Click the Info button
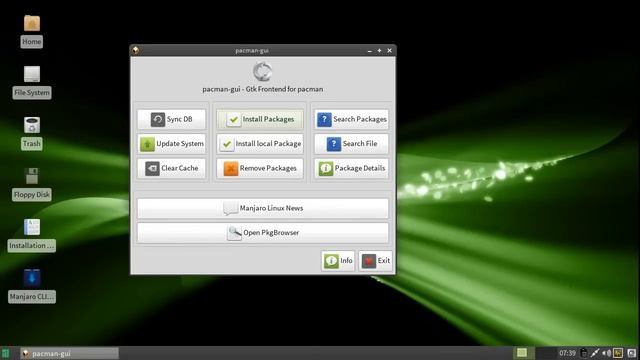This screenshot has width=640, height=360. [338, 260]
